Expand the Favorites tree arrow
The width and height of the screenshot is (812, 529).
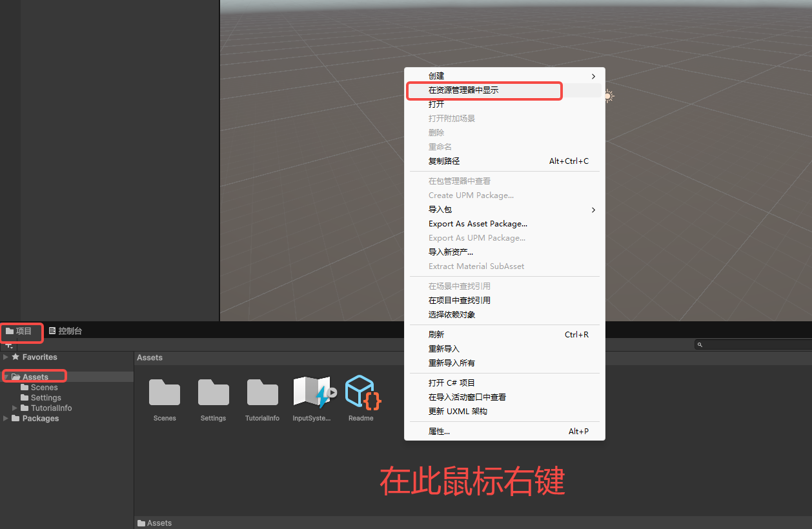[6, 357]
